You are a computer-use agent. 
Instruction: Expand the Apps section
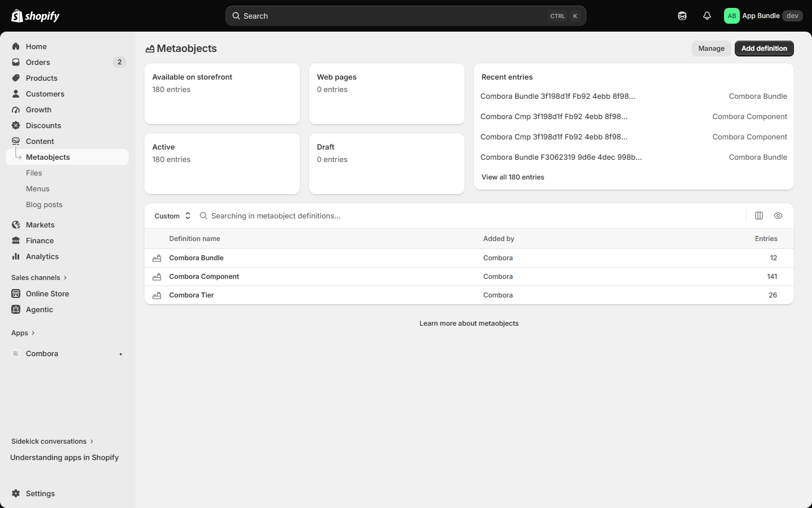click(23, 333)
